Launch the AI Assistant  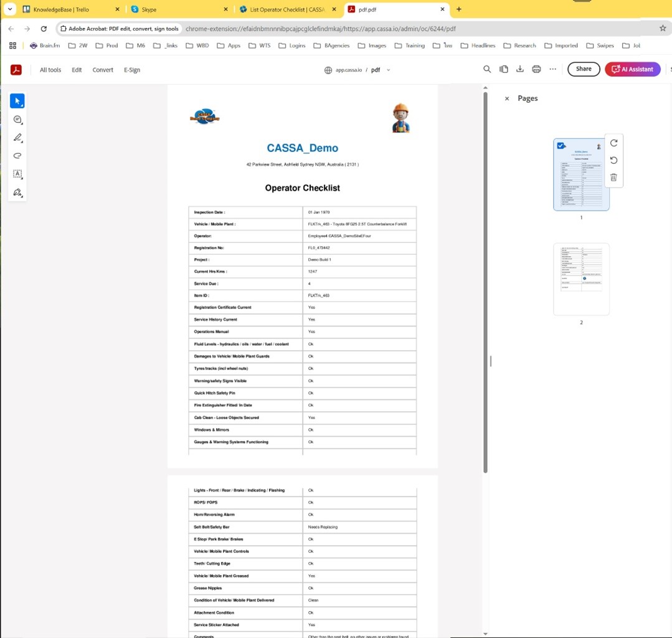click(633, 69)
